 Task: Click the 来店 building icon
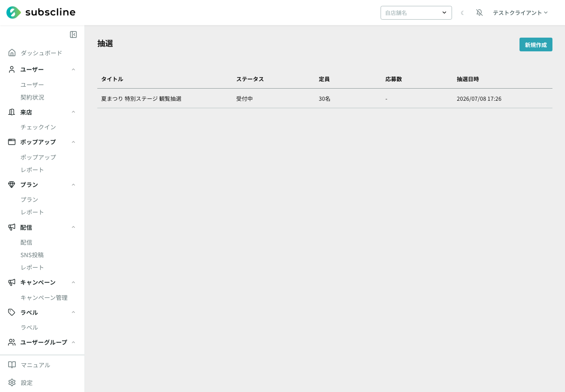coord(12,112)
